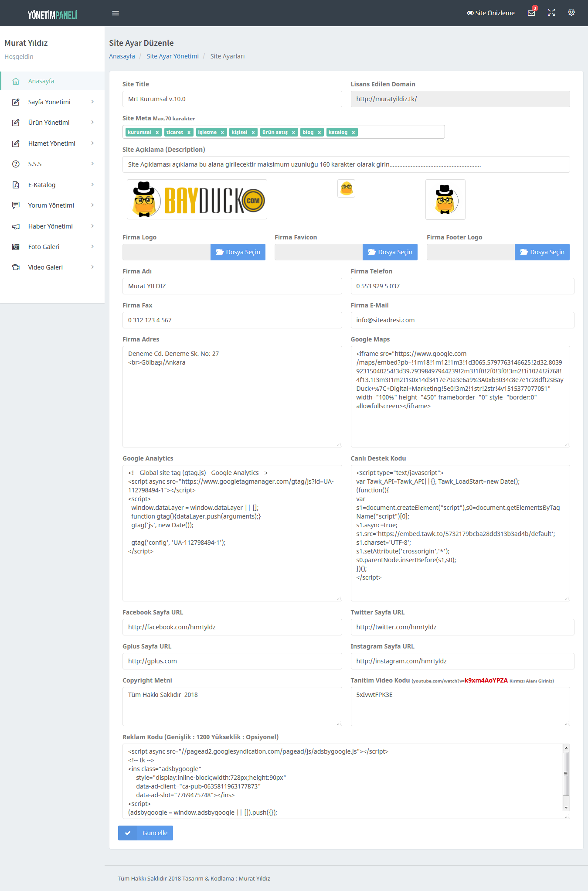Screen dimensions: 588x891
Task: Choose file for Firma Favicon
Action: (x=390, y=252)
